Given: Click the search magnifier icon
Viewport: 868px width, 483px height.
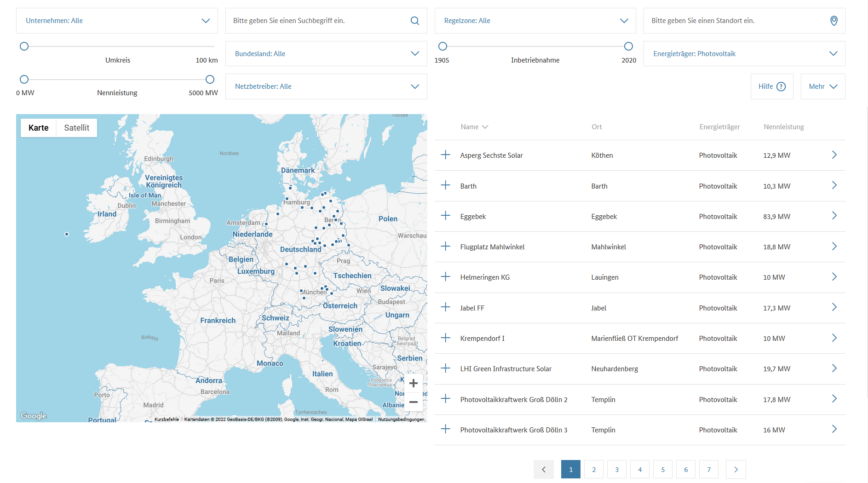Looking at the screenshot, I should coord(414,21).
